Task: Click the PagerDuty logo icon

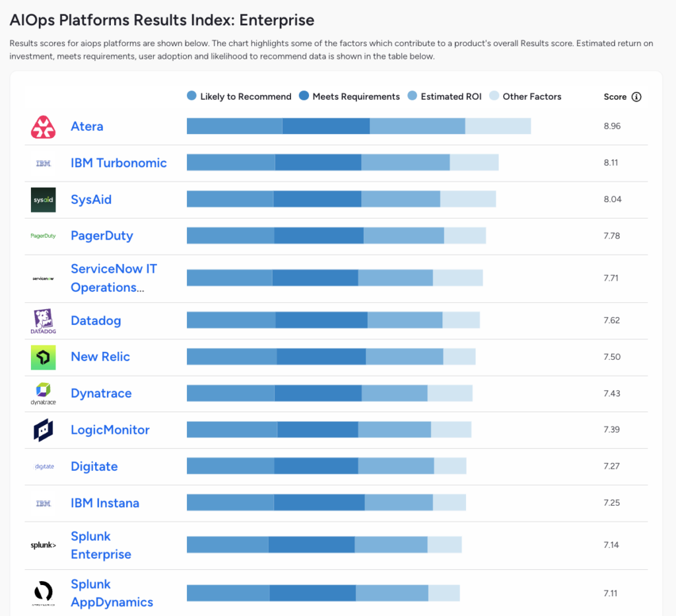Action: [43, 236]
